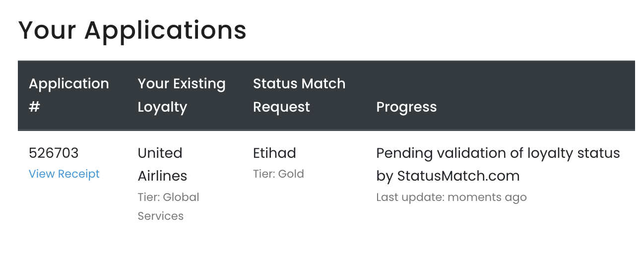Click the Tier: Gold label
The image size is (644, 260).
click(278, 174)
